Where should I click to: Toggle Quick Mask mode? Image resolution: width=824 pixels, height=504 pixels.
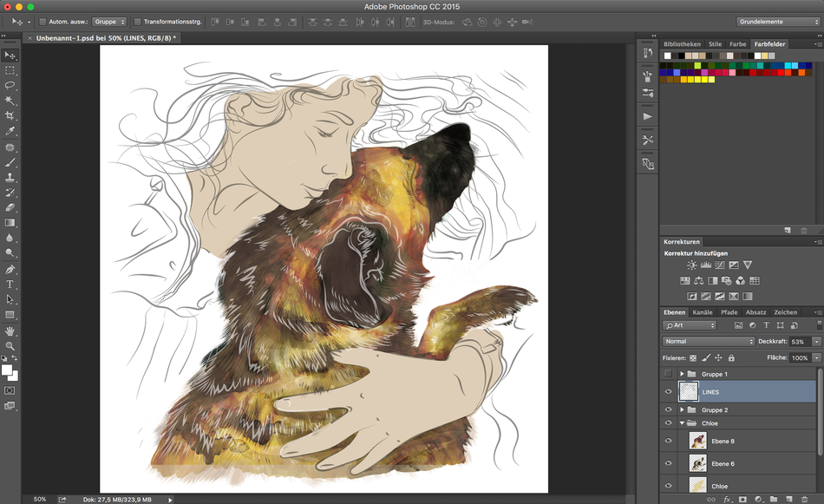click(x=10, y=390)
